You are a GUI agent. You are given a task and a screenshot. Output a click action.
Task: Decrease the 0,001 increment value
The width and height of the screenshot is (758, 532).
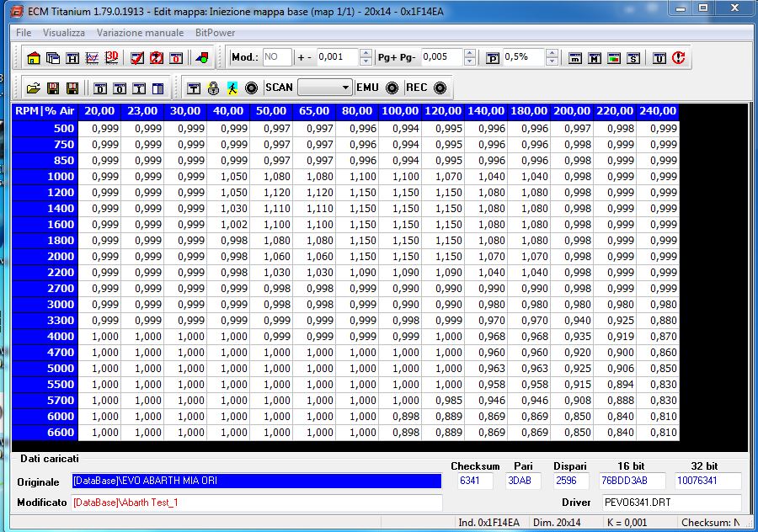pyautogui.click(x=366, y=61)
